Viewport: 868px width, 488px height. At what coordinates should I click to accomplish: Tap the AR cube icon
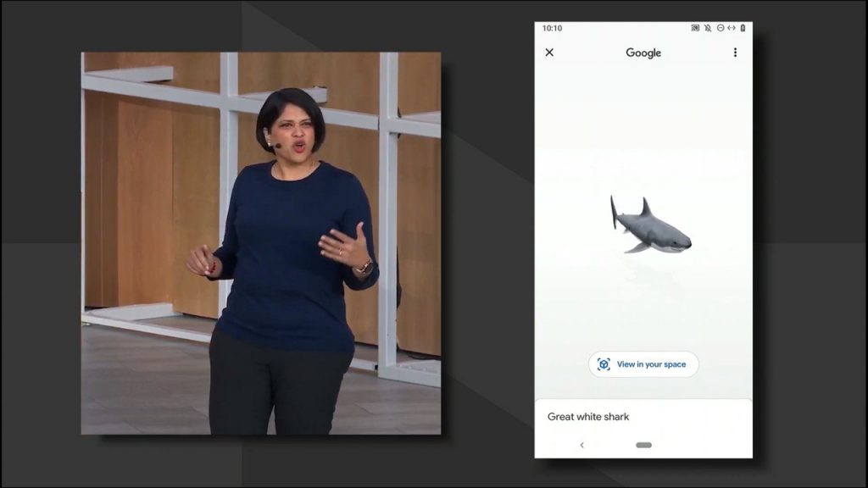click(604, 364)
